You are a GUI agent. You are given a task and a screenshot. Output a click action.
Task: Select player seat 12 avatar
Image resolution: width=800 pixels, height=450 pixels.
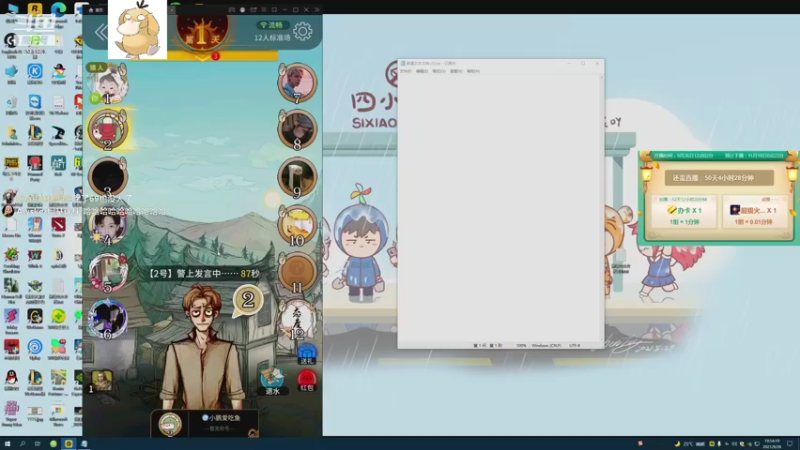pyautogui.click(x=297, y=321)
